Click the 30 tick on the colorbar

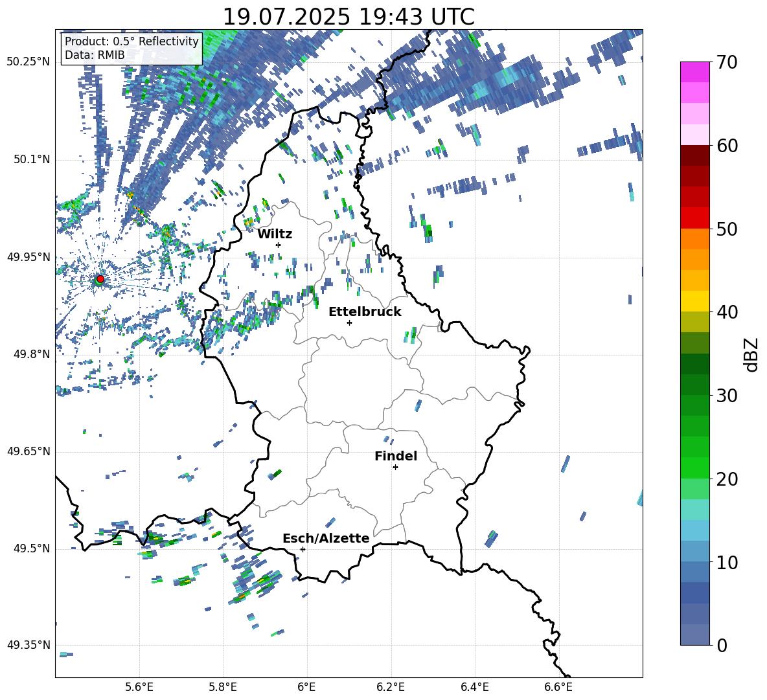tap(727, 396)
